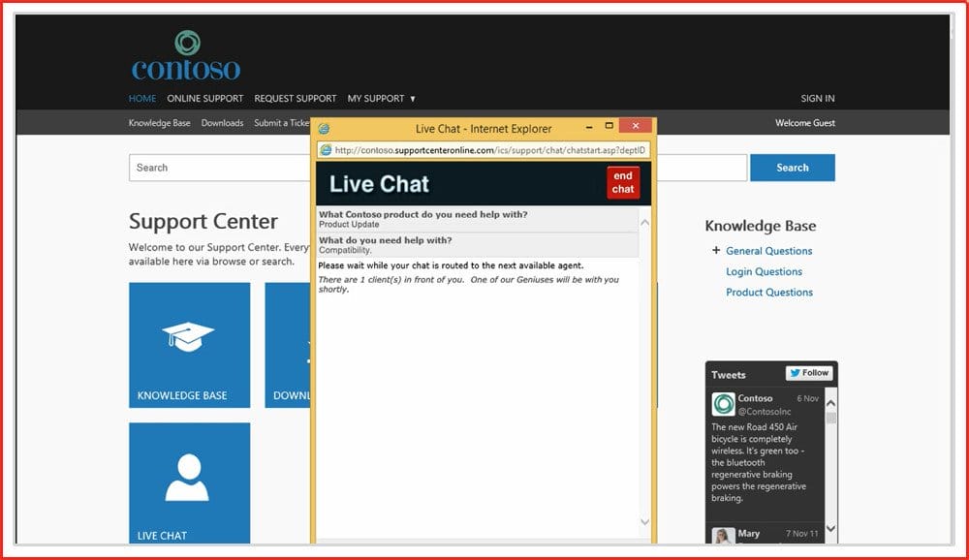Click Mary's avatar in Tweets feed

tap(723, 536)
